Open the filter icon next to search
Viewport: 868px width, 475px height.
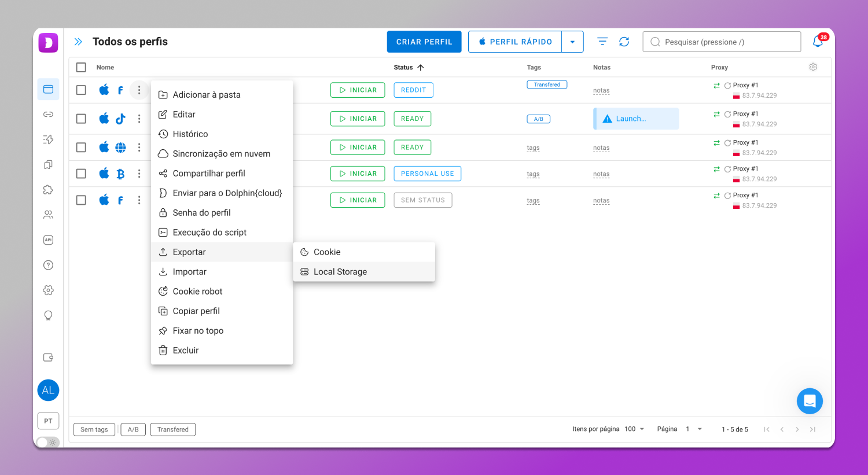point(602,41)
